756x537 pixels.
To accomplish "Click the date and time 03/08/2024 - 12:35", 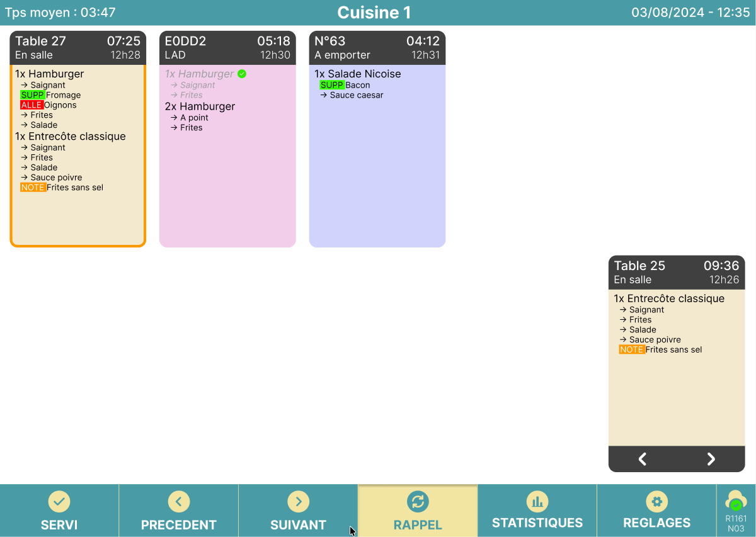I will [x=690, y=12].
